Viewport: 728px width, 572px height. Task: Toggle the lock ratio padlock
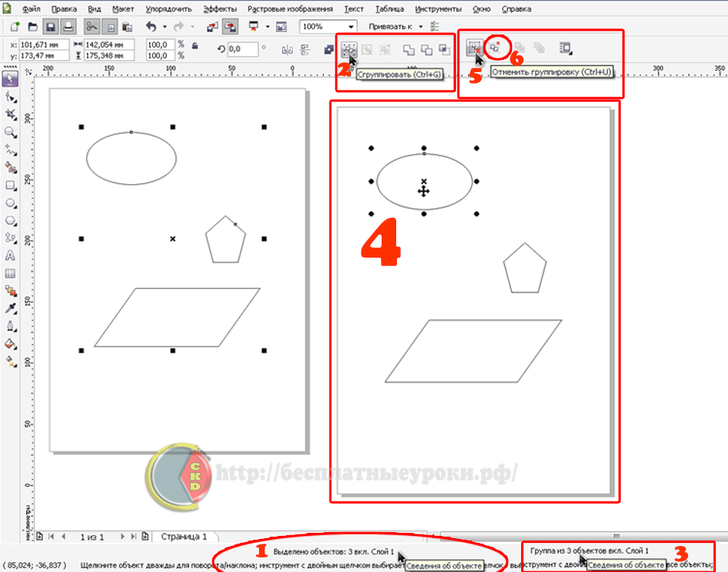[x=195, y=45]
